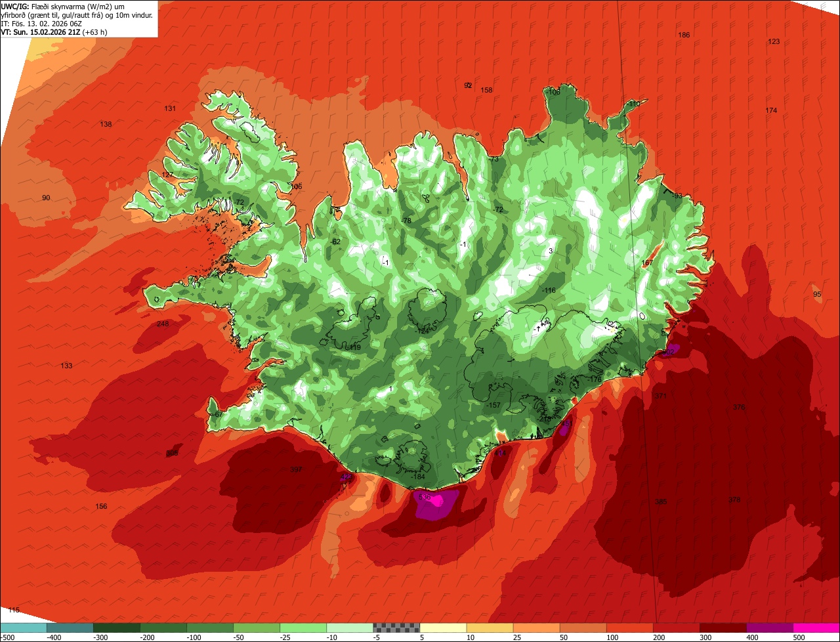
Task: Click value 397 in dark red sea
Action: pos(296,469)
